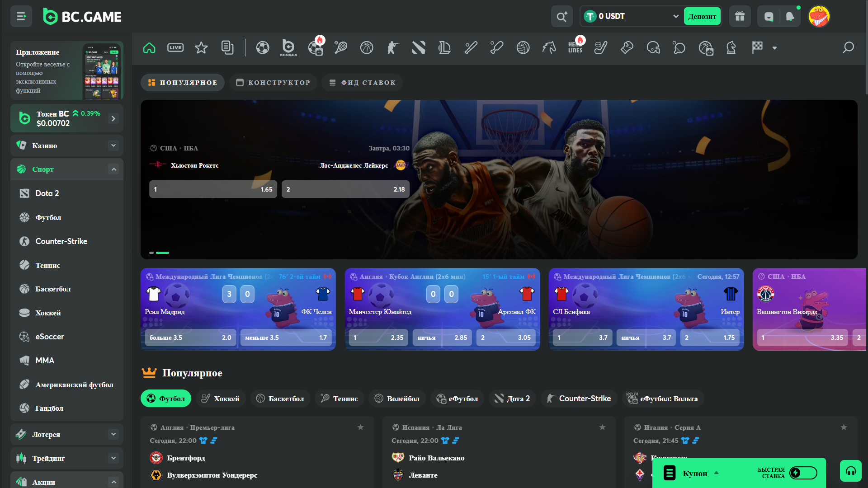Open LIVE events icon
Viewport: 868px width, 488px height.
coord(175,47)
